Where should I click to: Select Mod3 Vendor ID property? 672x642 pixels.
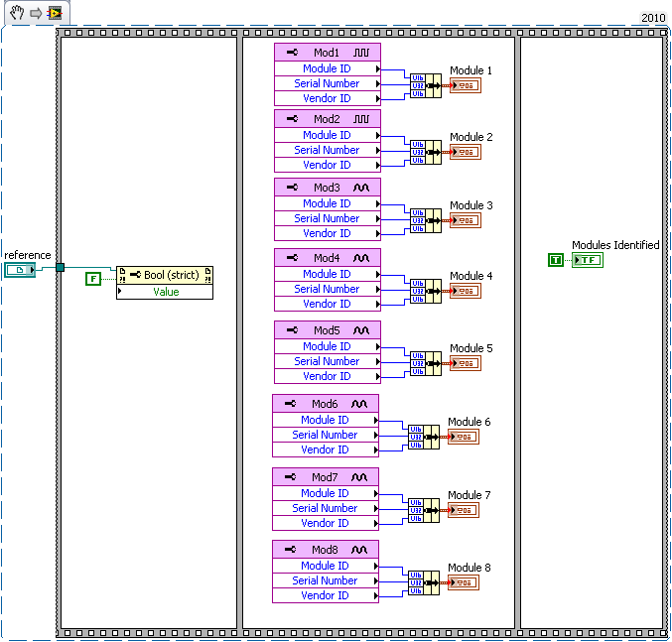pos(328,233)
